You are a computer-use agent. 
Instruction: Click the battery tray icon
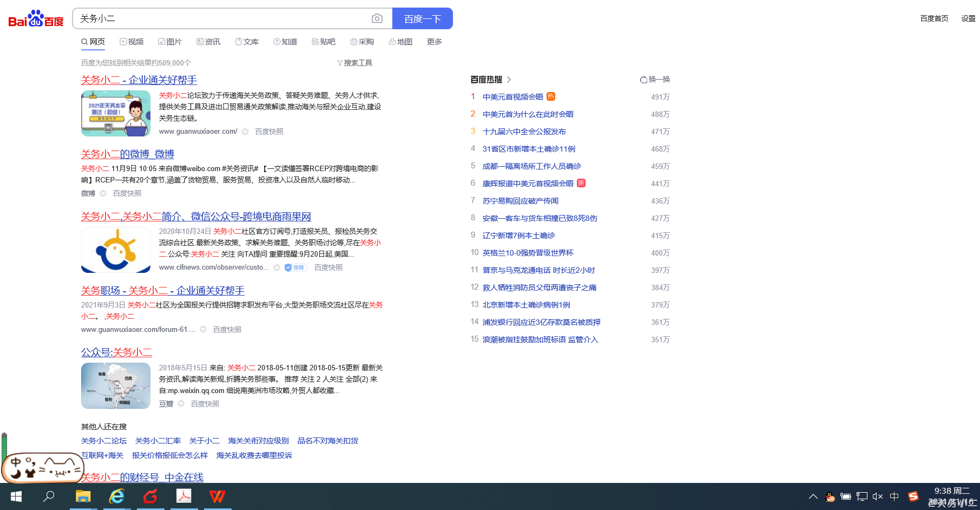coord(846,496)
